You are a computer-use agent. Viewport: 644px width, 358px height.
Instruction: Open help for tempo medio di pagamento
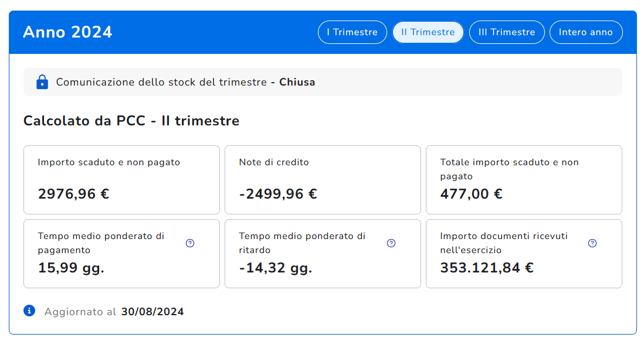pyautogui.click(x=190, y=243)
